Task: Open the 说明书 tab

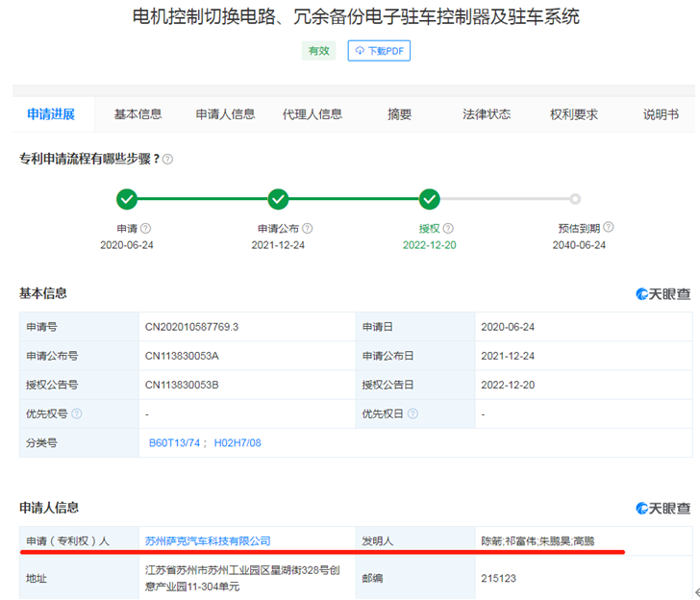Action: point(661,114)
